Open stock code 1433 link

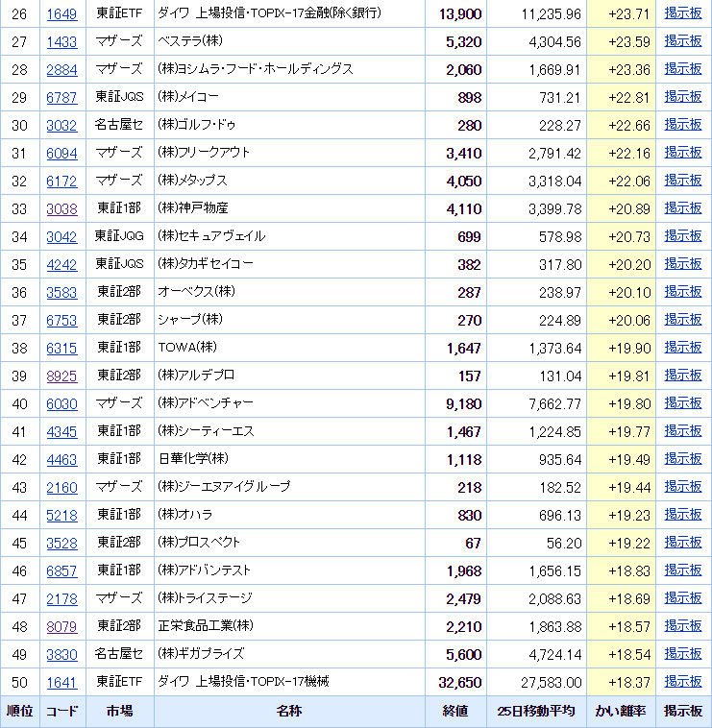click(61, 42)
